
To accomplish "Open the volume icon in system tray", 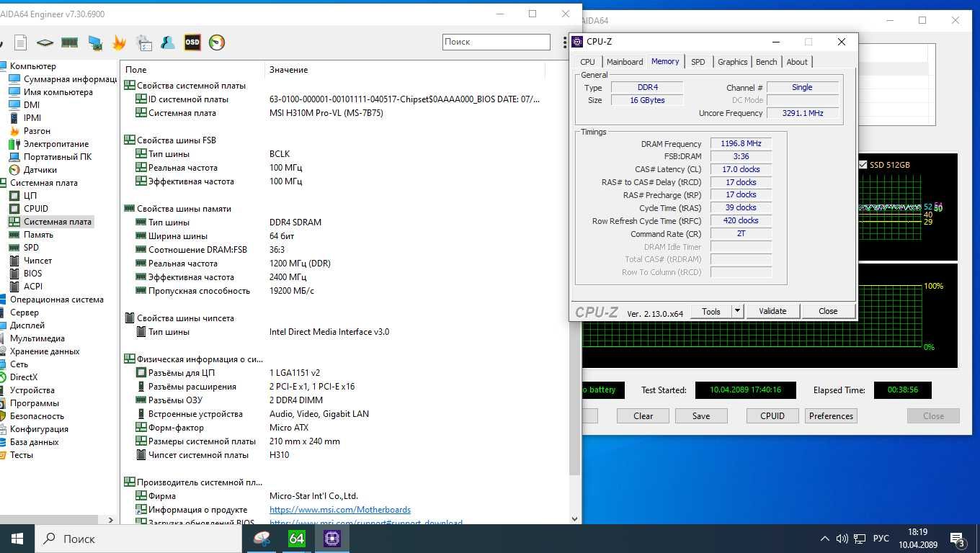I will pos(842,539).
